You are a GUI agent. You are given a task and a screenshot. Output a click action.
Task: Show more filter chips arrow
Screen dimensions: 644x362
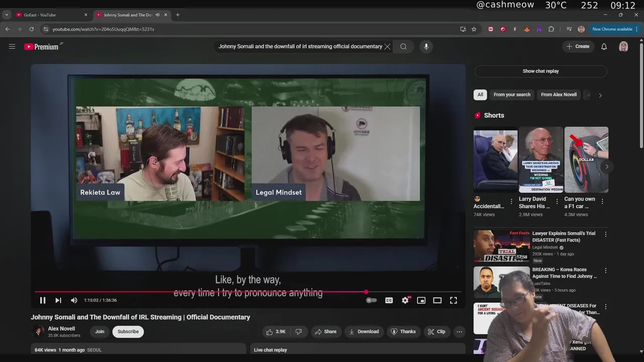tap(600, 95)
